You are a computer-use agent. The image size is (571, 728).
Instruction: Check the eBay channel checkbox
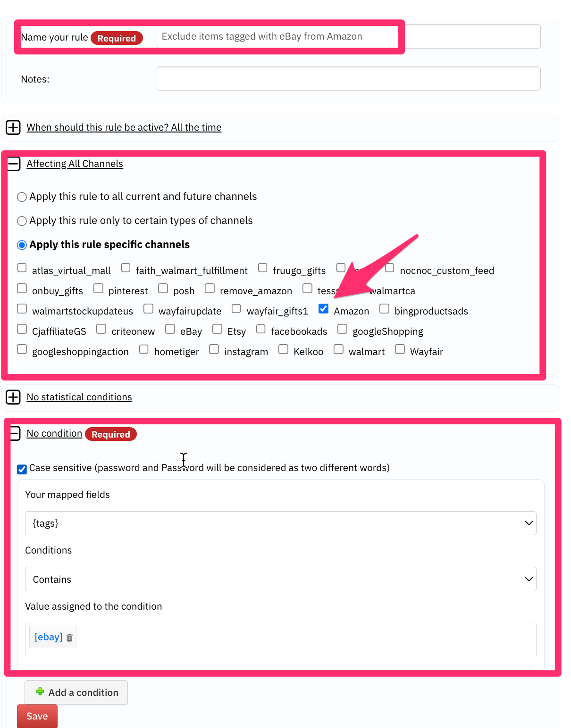[170, 329]
